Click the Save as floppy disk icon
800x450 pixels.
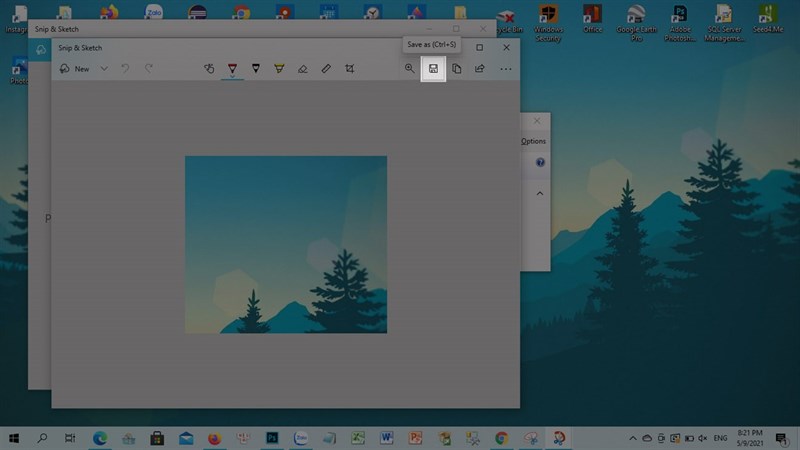[x=433, y=69]
